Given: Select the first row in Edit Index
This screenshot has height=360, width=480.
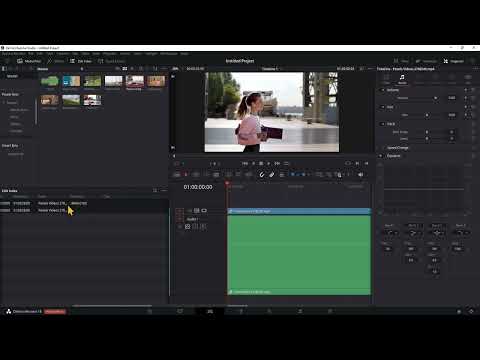Looking at the screenshot, I should click(84, 203).
